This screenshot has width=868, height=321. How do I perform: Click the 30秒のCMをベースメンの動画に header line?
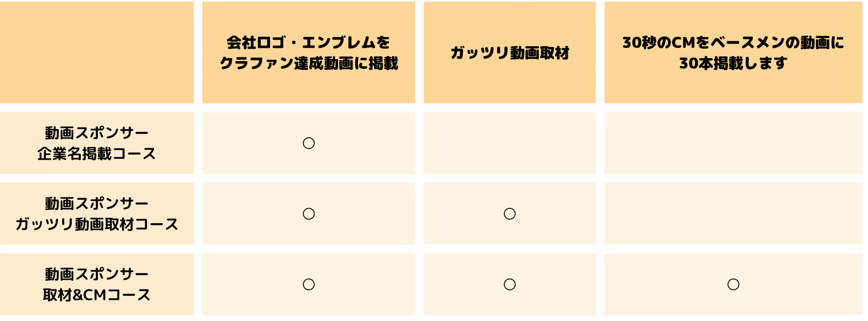(733, 43)
